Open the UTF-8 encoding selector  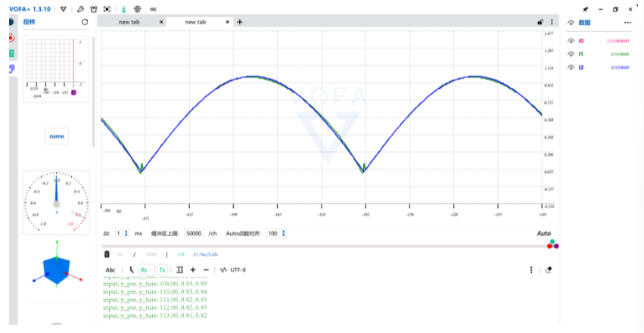(233, 269)
